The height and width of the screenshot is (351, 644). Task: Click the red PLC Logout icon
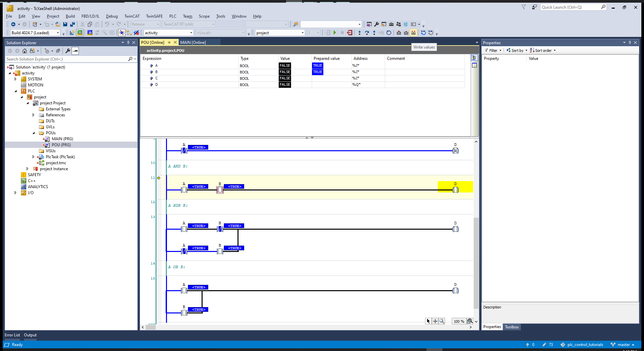coord(349,33)
